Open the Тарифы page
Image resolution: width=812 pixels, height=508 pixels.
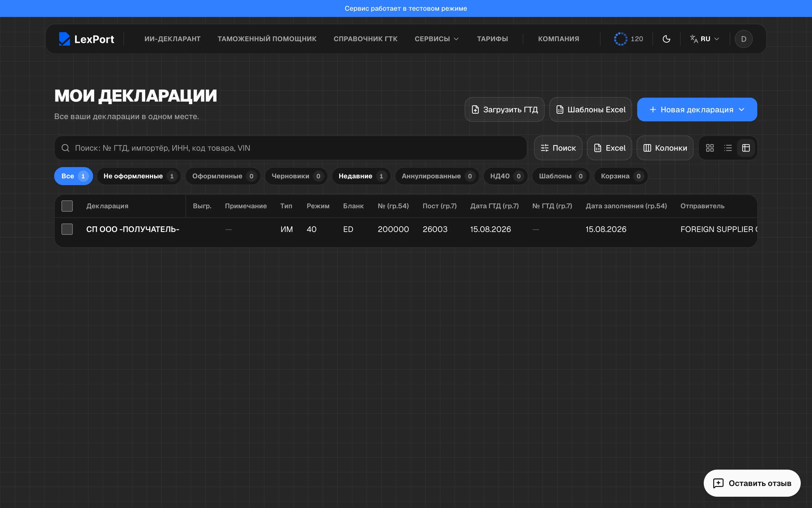[493, 39]
